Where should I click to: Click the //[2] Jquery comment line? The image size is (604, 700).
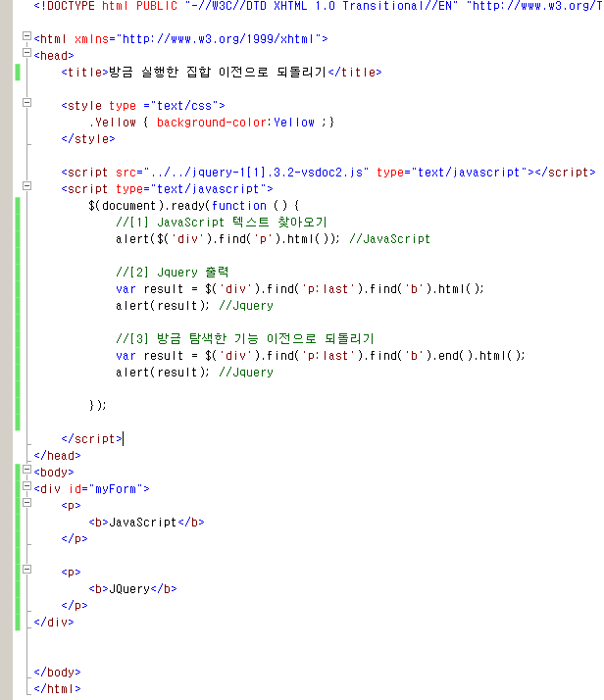(x=173, y=272)
